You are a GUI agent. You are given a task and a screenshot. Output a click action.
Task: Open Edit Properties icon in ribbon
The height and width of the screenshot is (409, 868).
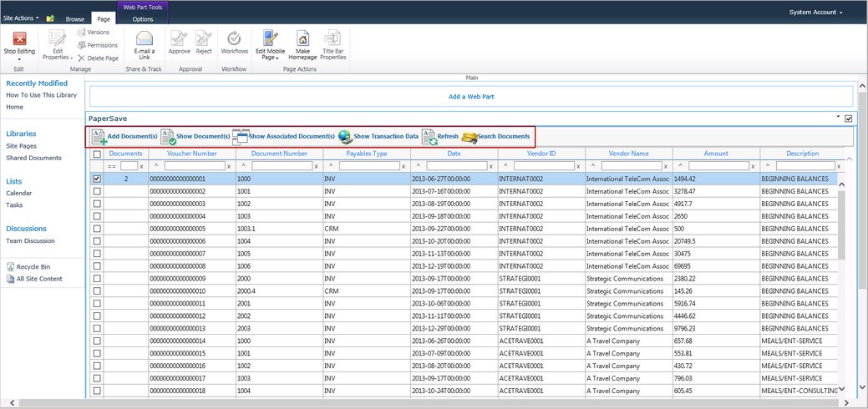click(57, 38)
